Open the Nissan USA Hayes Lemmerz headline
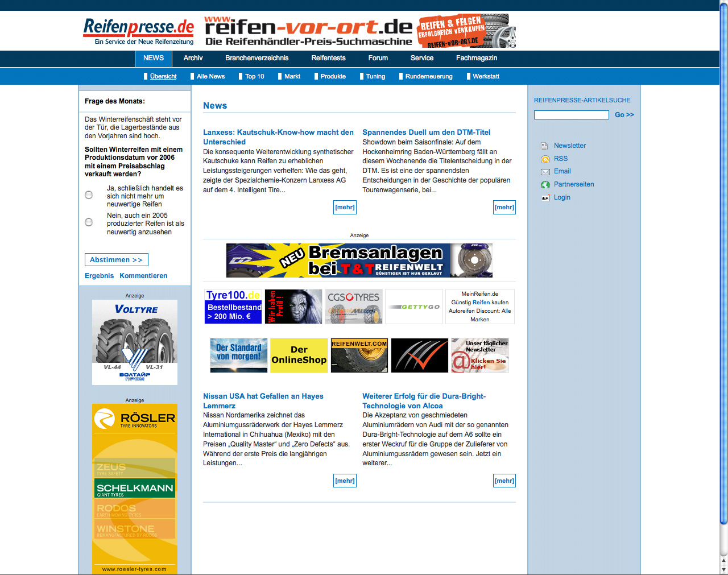Screen dimensions: 728x575 (x=263, y=401)
